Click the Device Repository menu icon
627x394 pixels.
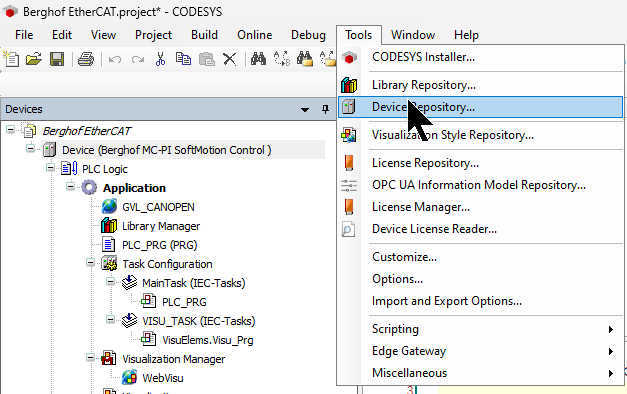[349, 107]
